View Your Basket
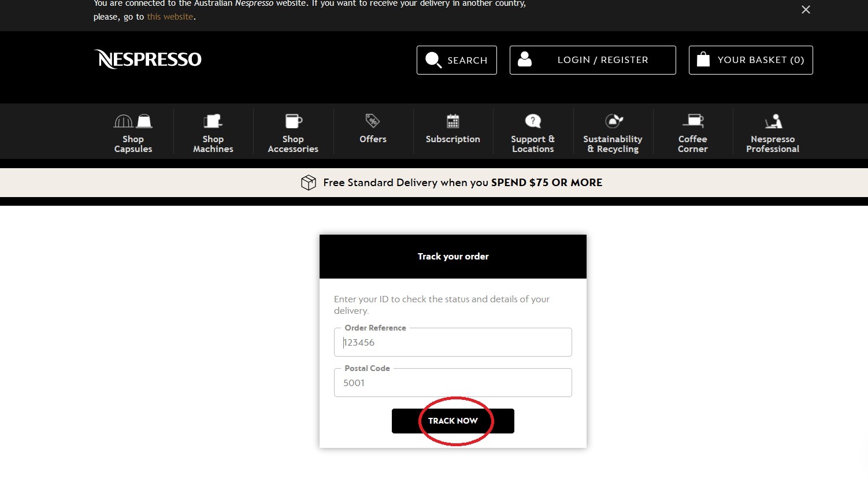868x482 pixels. point(751,60)
